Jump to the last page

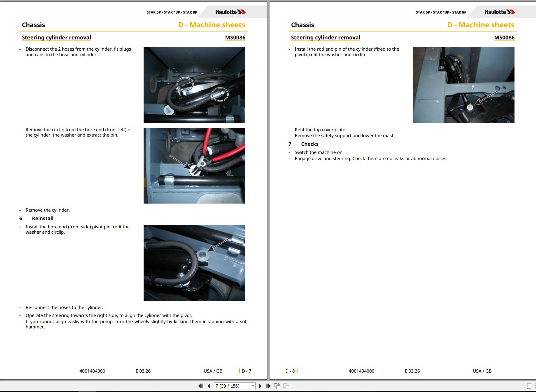(x=268, y=386)
